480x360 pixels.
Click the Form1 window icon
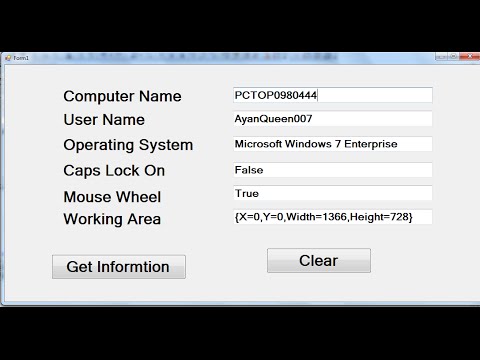tap(8, 58)
